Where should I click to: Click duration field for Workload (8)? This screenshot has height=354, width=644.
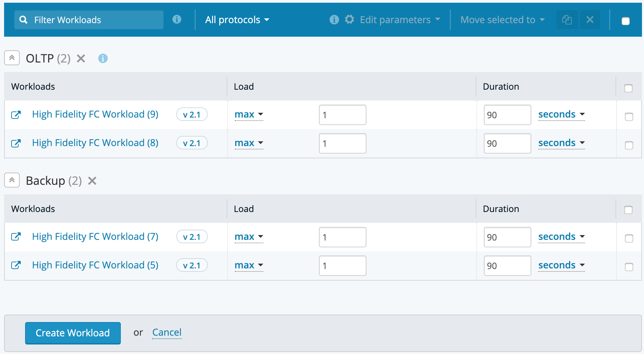(508, 143)
